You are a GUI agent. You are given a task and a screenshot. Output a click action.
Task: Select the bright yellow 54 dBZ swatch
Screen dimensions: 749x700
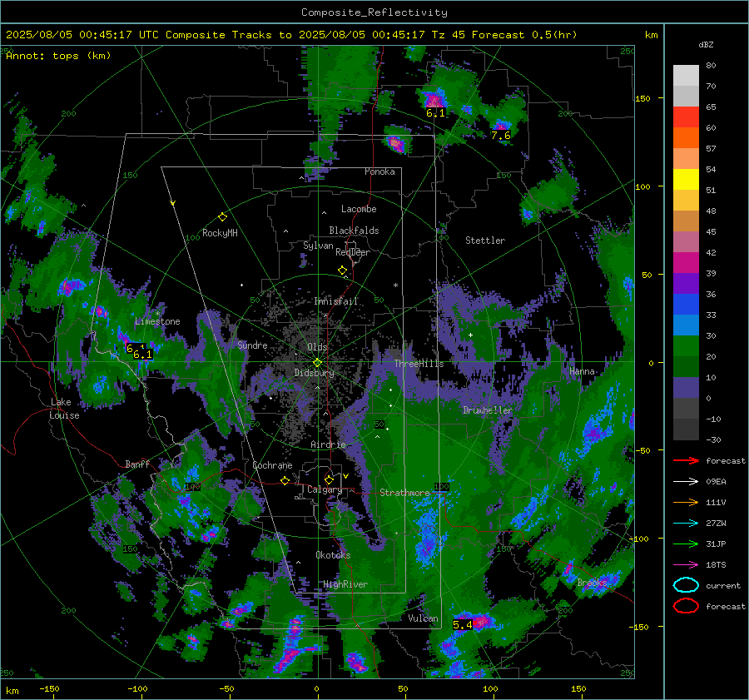686,180
